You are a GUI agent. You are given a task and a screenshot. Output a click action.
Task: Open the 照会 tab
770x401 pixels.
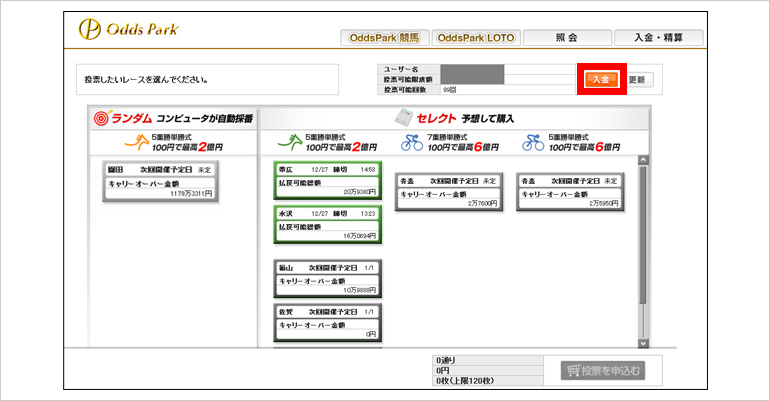(567, 38)
